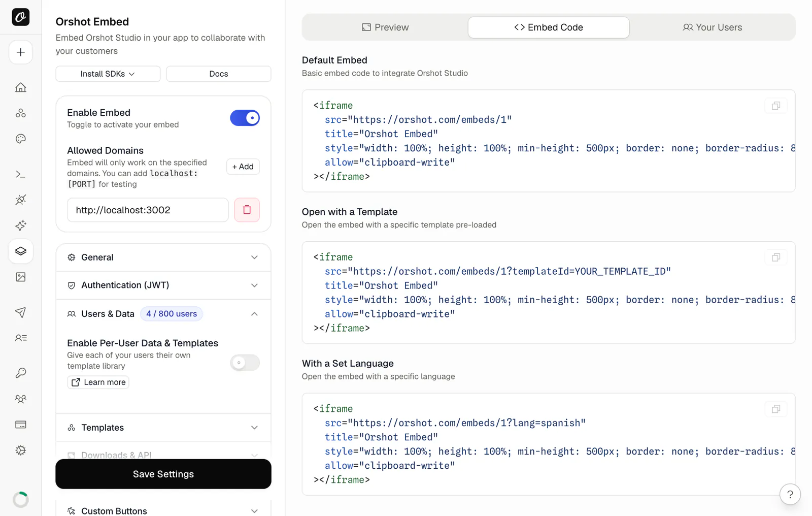Delete the http://localhost:3002 domain
The height and width of the screenshot is (516, 812).
tap(247, 210)
